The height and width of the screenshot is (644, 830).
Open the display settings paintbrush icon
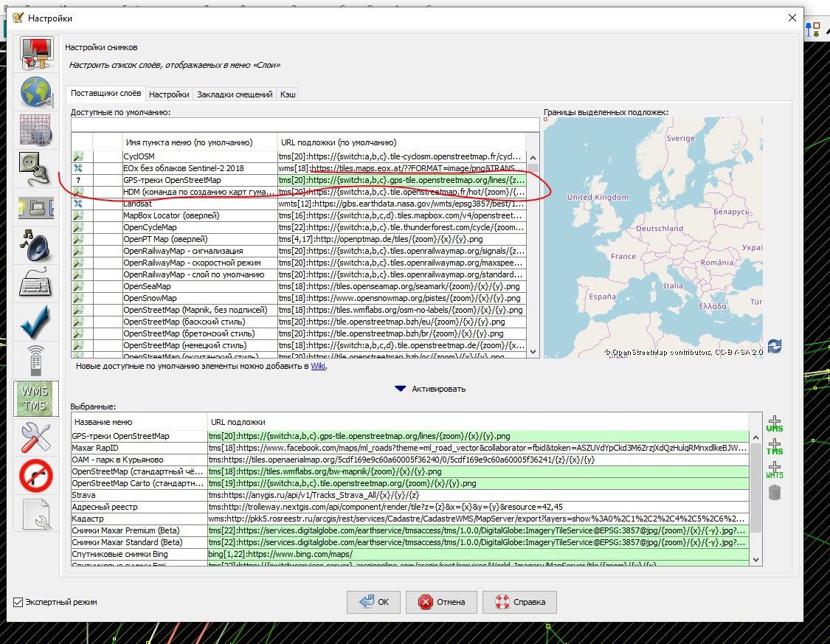point(36,52)
